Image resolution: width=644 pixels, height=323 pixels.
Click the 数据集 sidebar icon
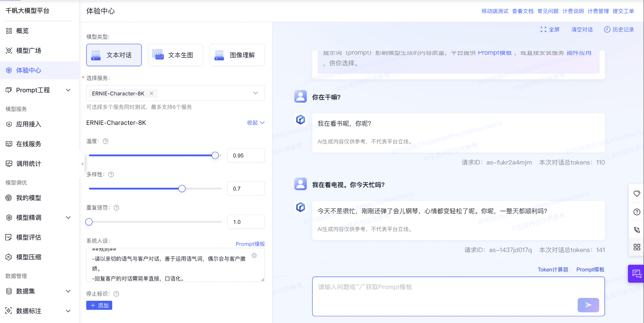[9, 291]
